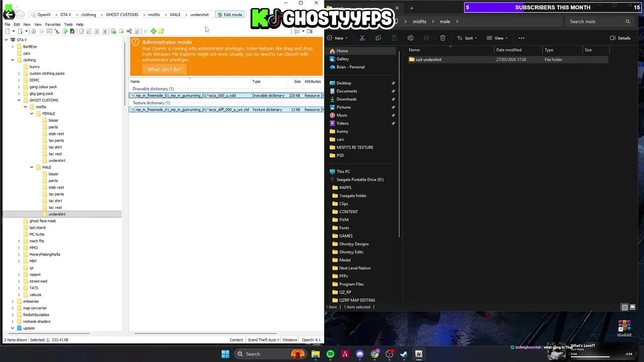Click the yellow note icon in OpenIV toolbar
The image size is (644, 362).
pos(161,31)
